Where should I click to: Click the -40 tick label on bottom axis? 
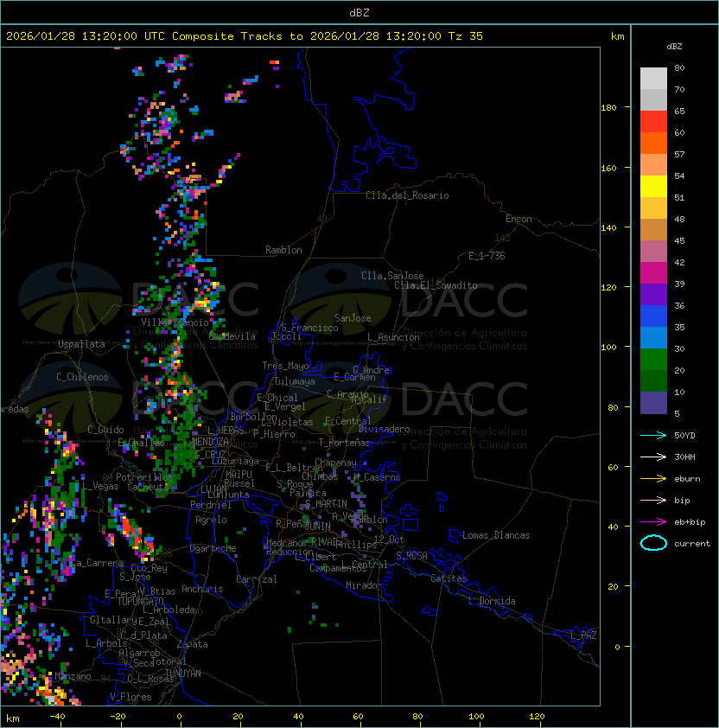[x=57, y=717]
